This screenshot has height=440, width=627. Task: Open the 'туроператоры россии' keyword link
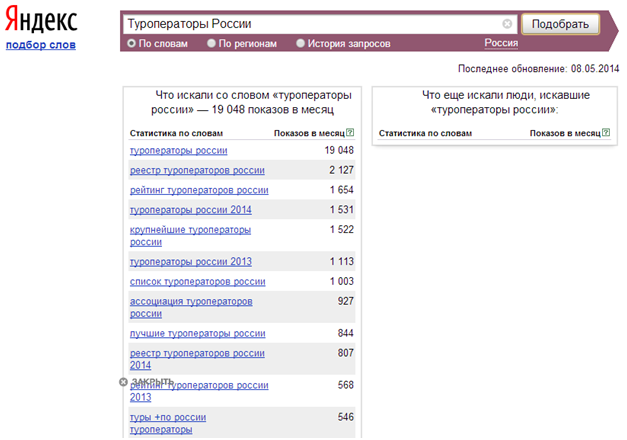179,151
